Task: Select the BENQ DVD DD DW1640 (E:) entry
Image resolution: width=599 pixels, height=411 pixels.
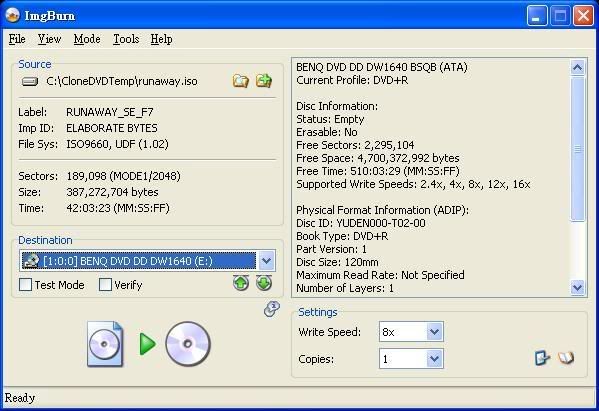Action: 139,261
